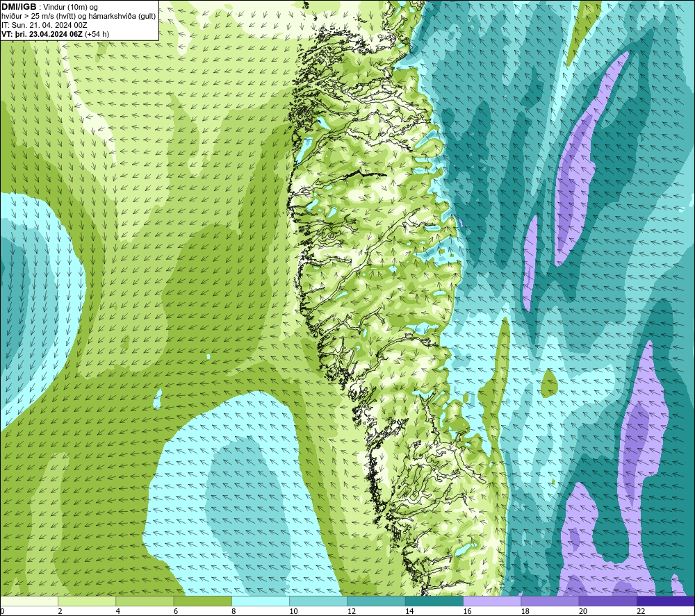Click the 2–4 m/s light green swatch
The image size is (695, 616).
(87, 601)
